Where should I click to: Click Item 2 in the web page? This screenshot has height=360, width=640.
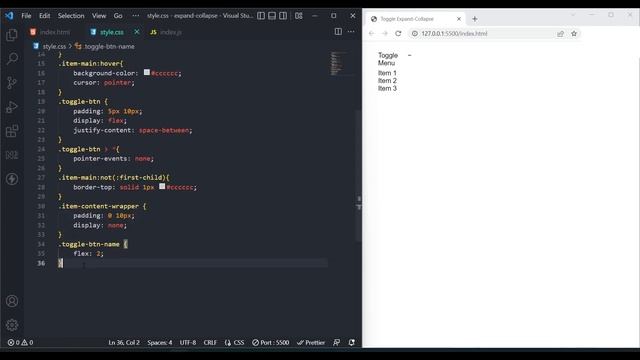tap(387, 81)
